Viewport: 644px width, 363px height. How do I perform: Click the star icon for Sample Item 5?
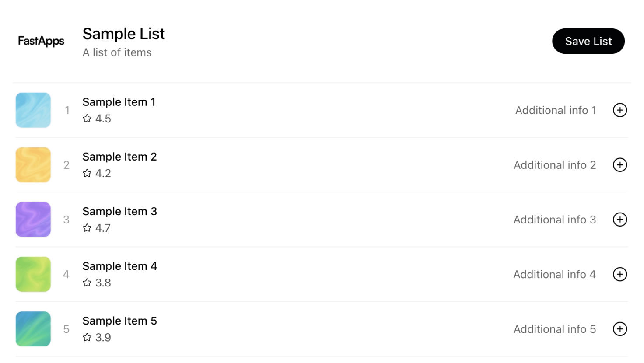(x=87, y=337)
